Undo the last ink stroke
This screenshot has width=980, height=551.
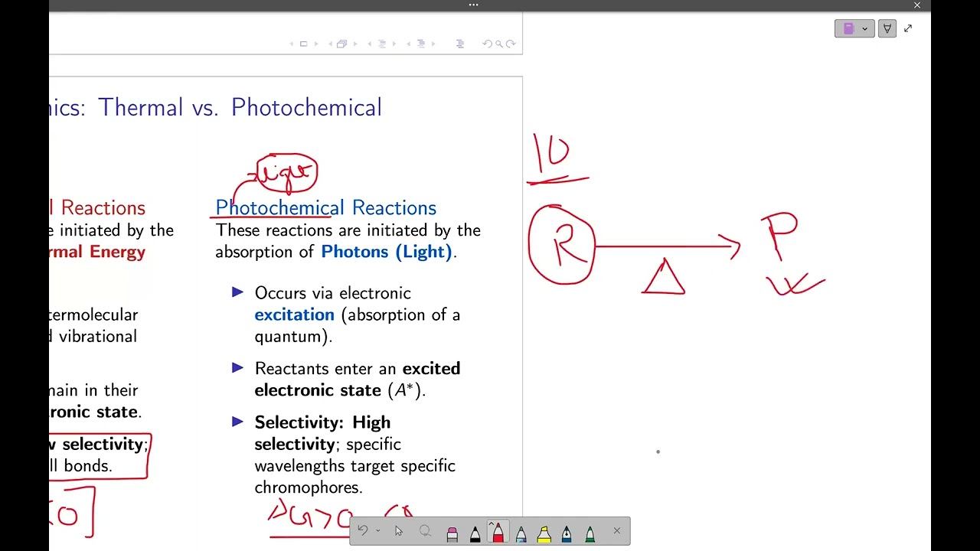click(363, 531)
